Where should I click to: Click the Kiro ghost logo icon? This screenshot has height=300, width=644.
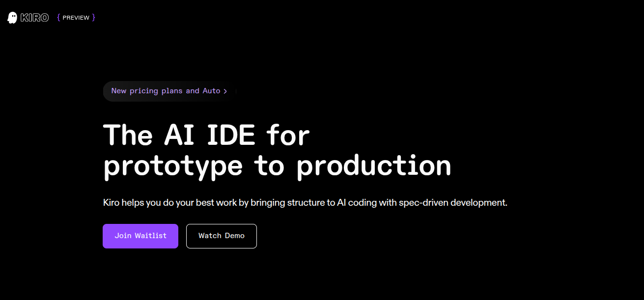[x=12, y=18]
